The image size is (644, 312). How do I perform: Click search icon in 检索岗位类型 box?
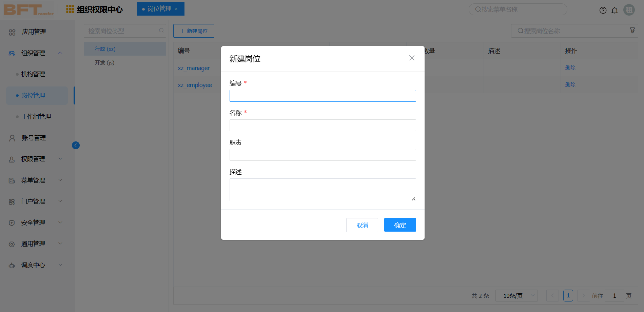tap(161, 31)
